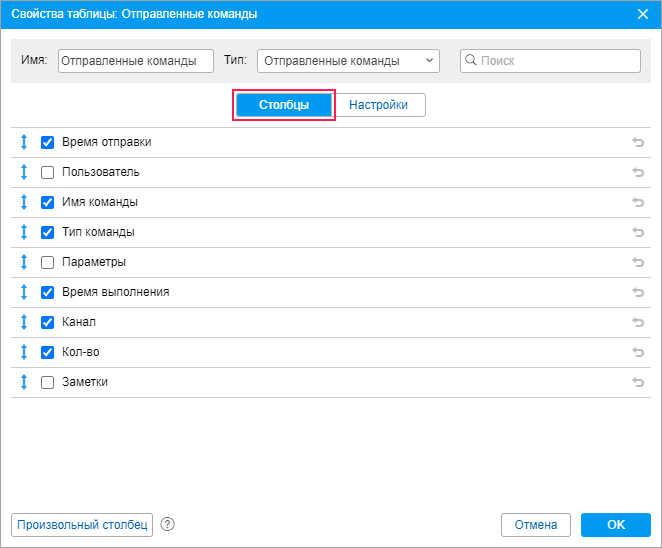Tick the Заметки column checkbox
Image resolution: width=662 pixels, height=548 pixels.
(x=47, y=382)
